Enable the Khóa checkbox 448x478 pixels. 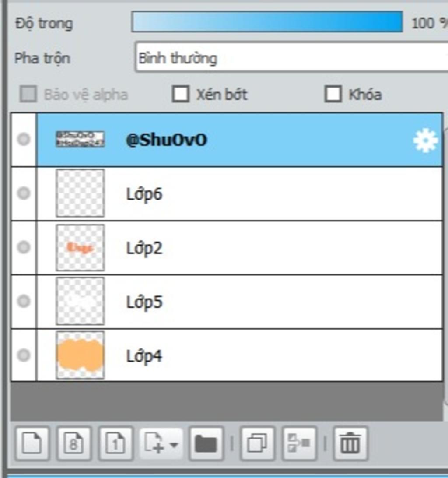coord(333,94)
